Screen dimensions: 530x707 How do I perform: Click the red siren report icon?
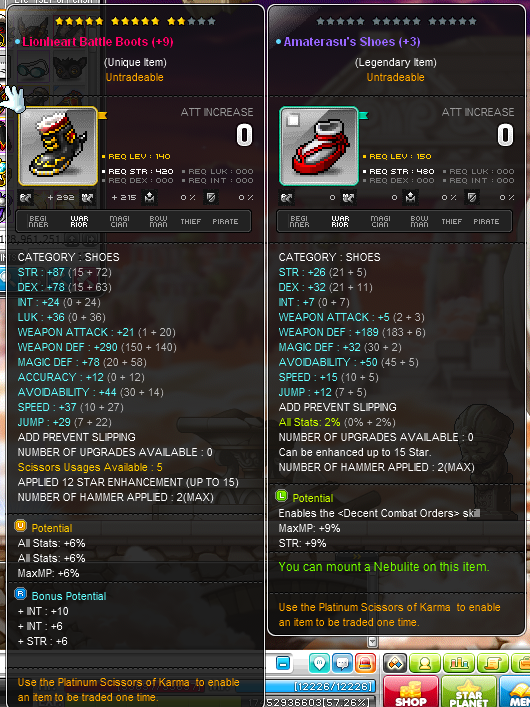pos(365,663)
